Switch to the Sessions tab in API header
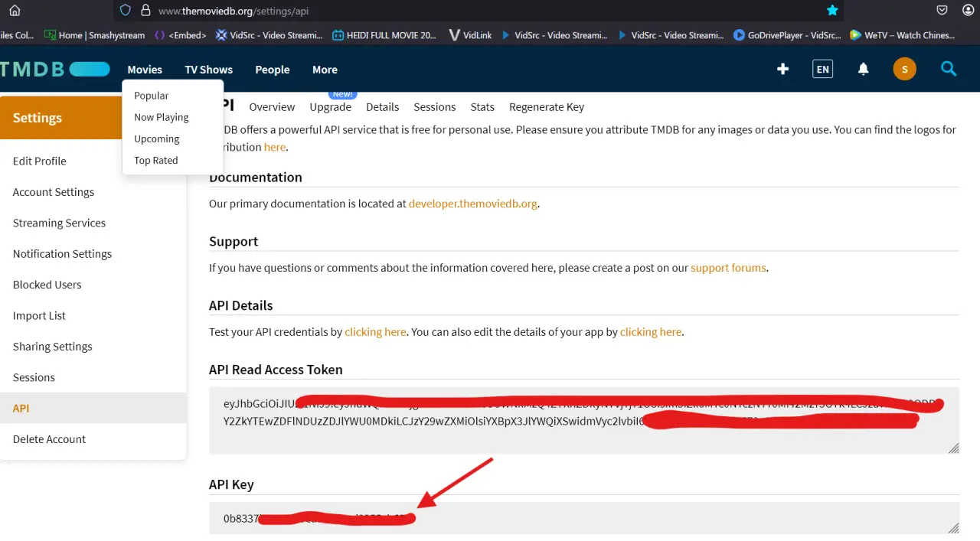 pos(434,107)
